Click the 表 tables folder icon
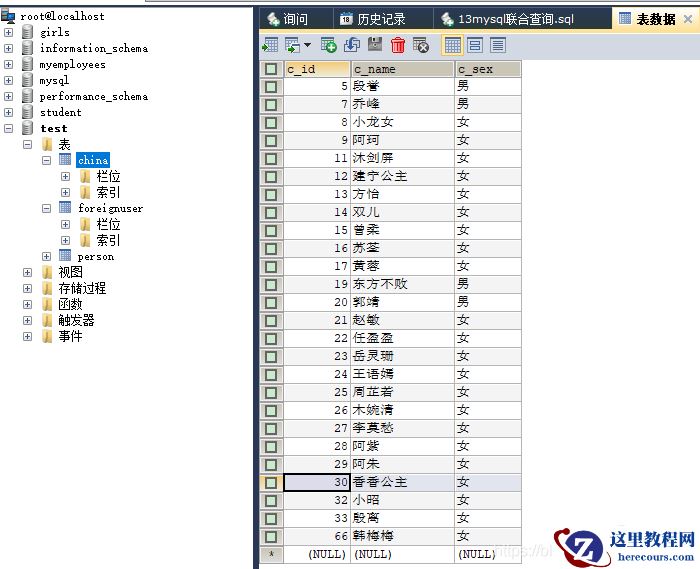This screenshot has height=569, width=700. click(47, 145)
